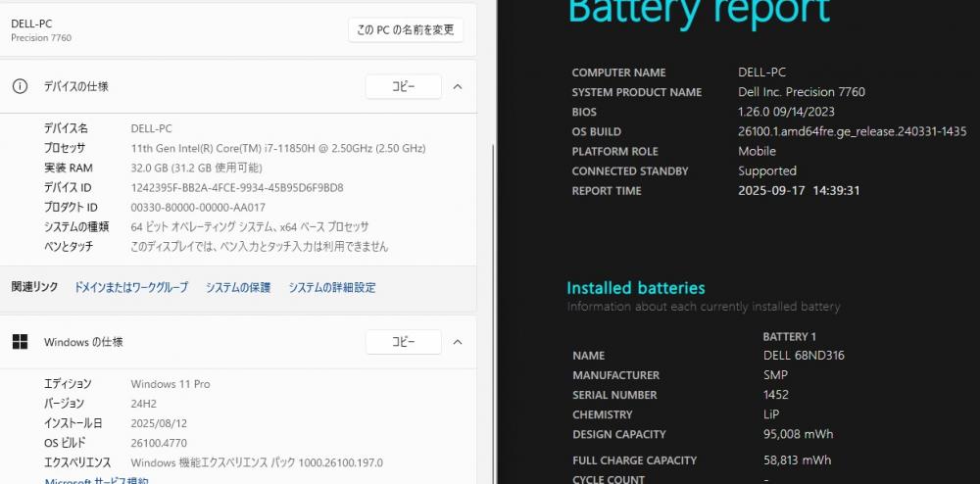Copy device specifications with コピー button
The image size is (980, 484).
403,87
